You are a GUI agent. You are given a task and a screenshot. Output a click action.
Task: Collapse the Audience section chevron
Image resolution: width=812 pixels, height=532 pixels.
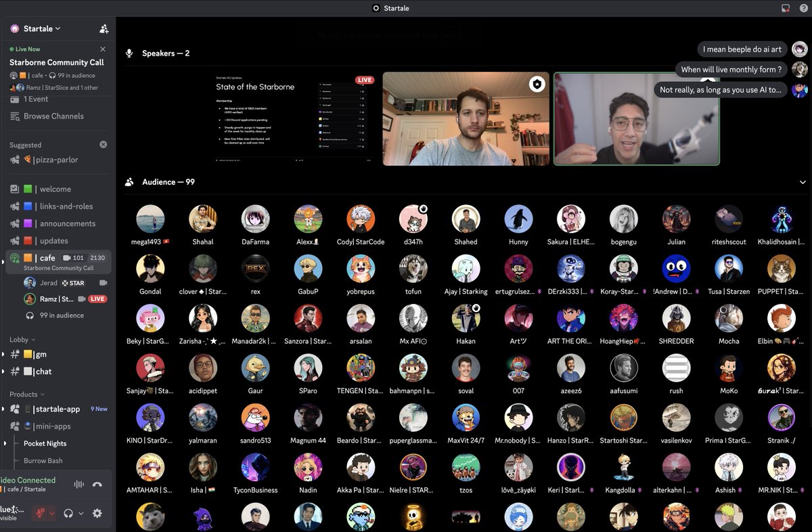803,182
